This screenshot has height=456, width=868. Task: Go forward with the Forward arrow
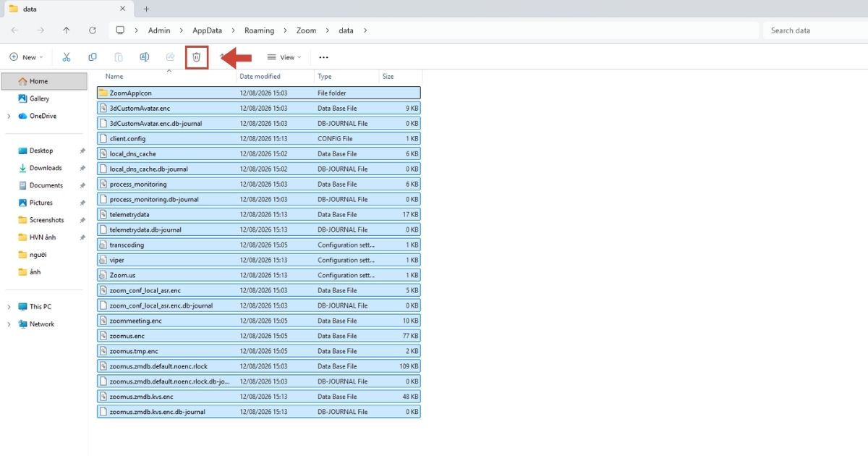tap(41, 30)
